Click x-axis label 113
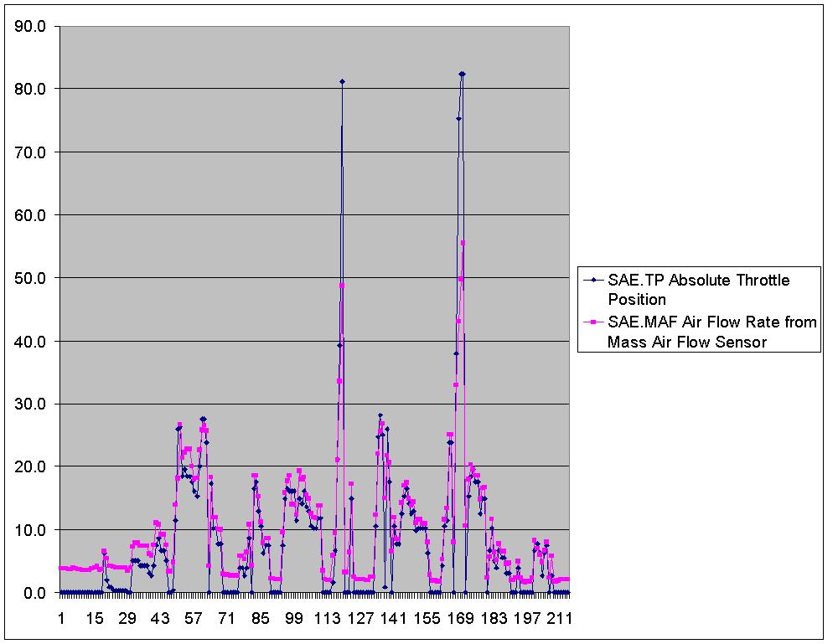 pyautogui.click(x=327, y=618)
